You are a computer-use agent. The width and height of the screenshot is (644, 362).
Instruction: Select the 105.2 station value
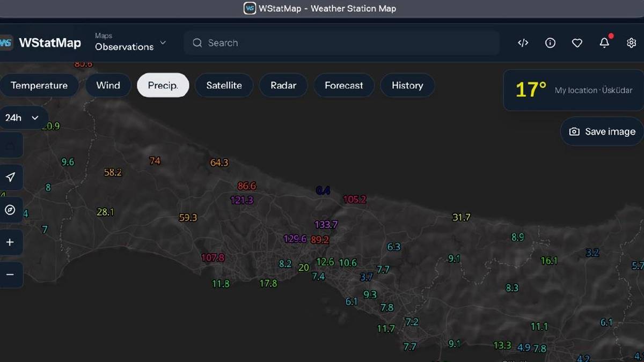354,200
